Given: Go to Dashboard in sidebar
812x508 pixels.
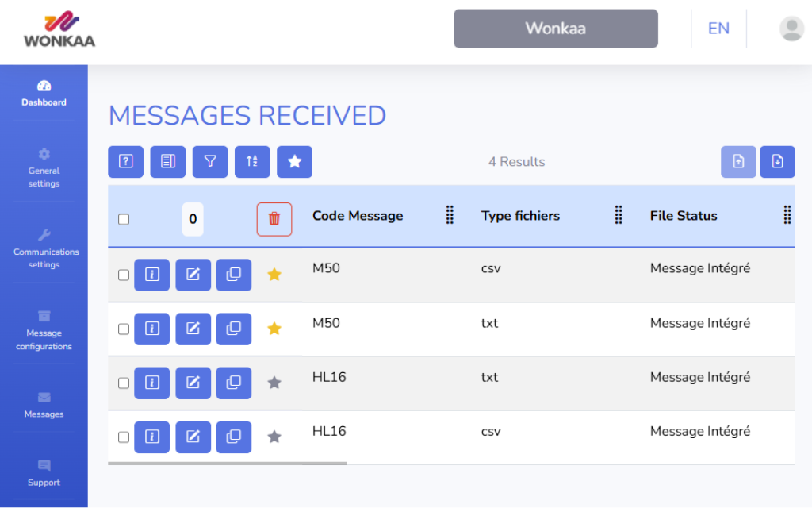Looking at the screenshot, I should tap(44, 94).
